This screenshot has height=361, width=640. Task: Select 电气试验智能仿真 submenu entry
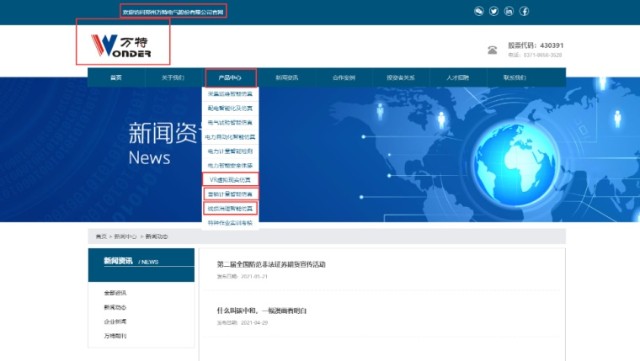click(x=230, y=123)
